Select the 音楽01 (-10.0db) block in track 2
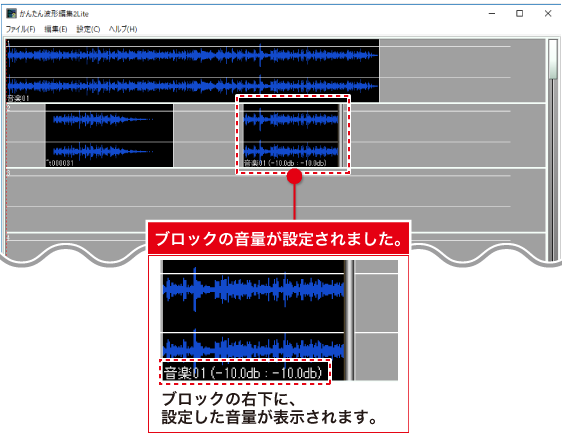Image resolution: width=562 pixels, height=436 pixels. click(x=290, y=136)
